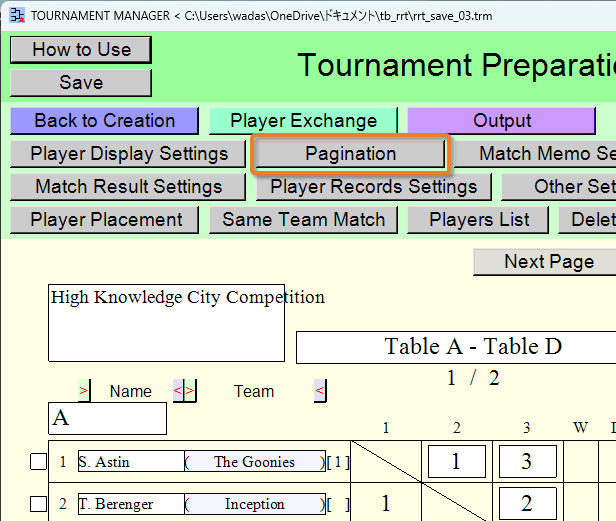Open Player Display Settings

pos(128,154)
